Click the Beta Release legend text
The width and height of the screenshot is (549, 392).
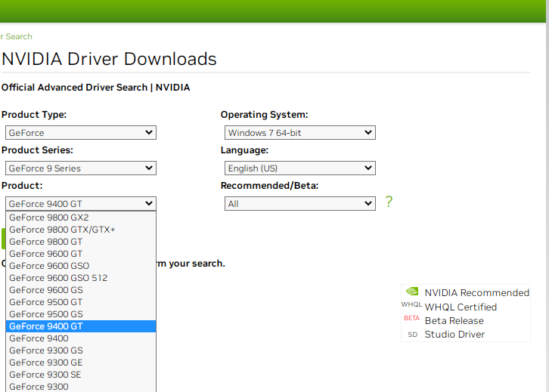[x=454, y=321]
